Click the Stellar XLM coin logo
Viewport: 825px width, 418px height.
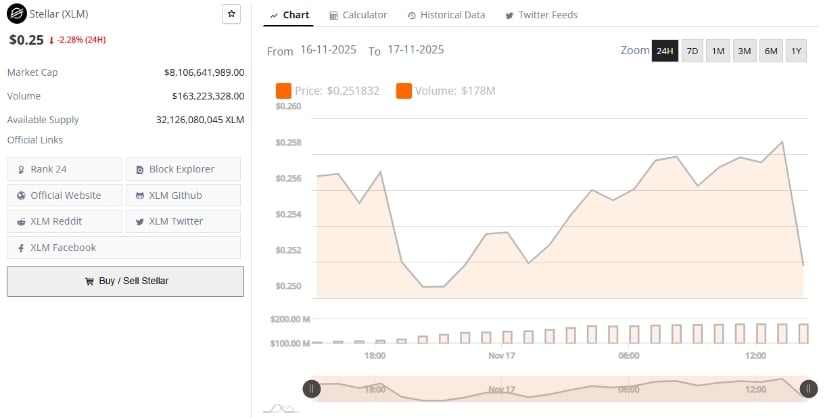tap(16, 15)
